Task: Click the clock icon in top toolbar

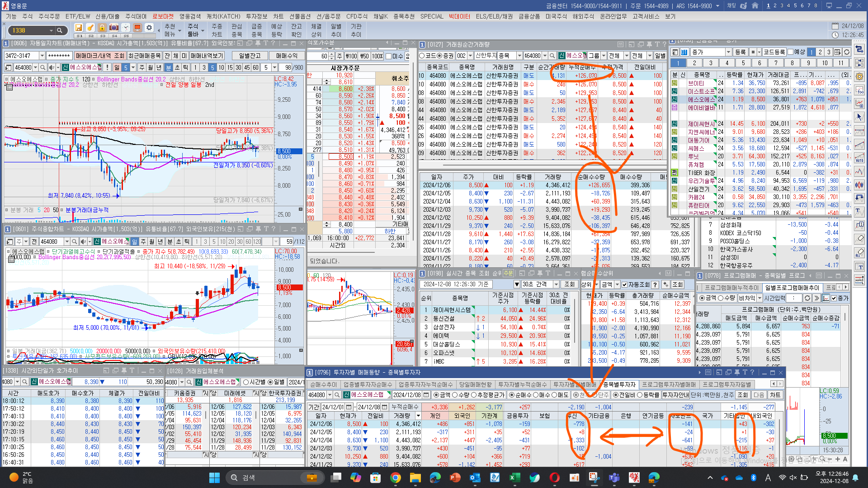Action: click(126, 28)
